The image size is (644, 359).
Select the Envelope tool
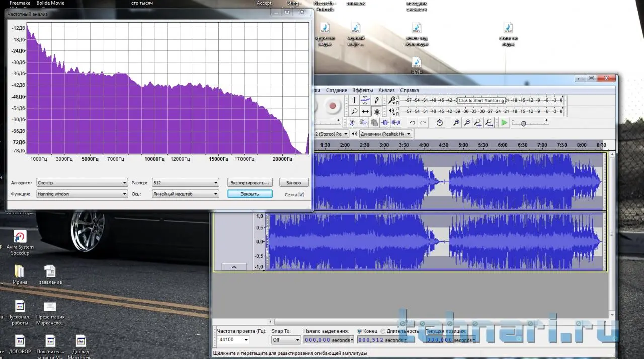tap(365, 100)
